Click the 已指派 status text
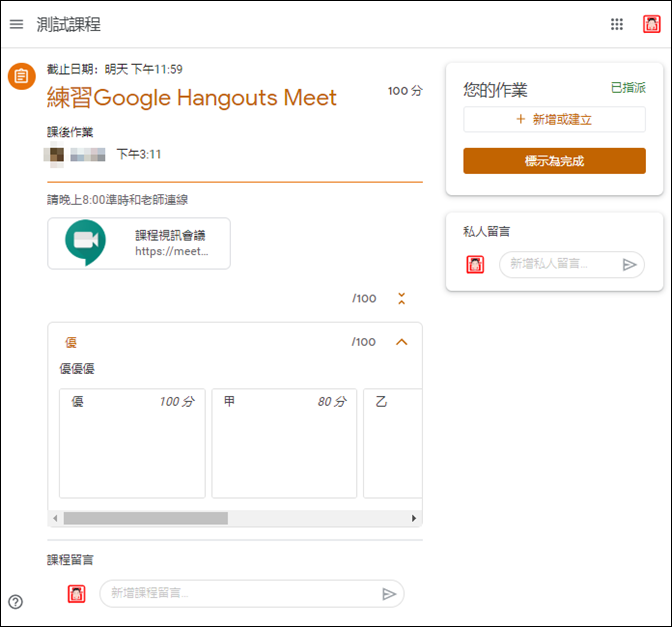 [628, 87]
